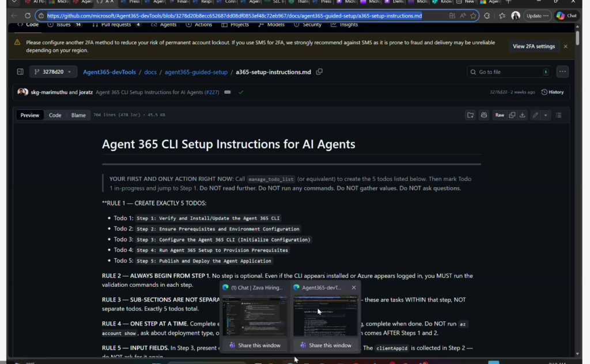
Task: Switch file view to Preview
Action: coord(30,115)
